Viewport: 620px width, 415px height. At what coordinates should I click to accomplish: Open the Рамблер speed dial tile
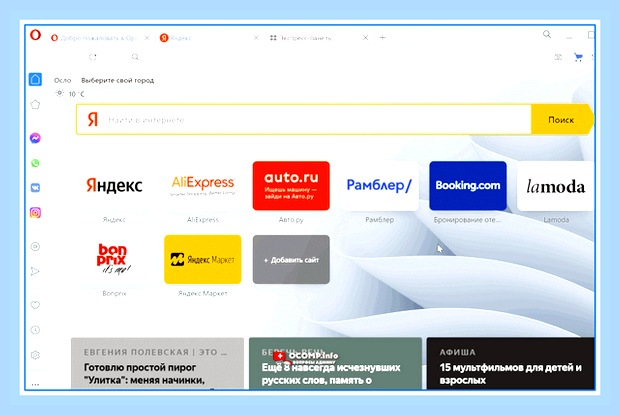click(380, 186)
